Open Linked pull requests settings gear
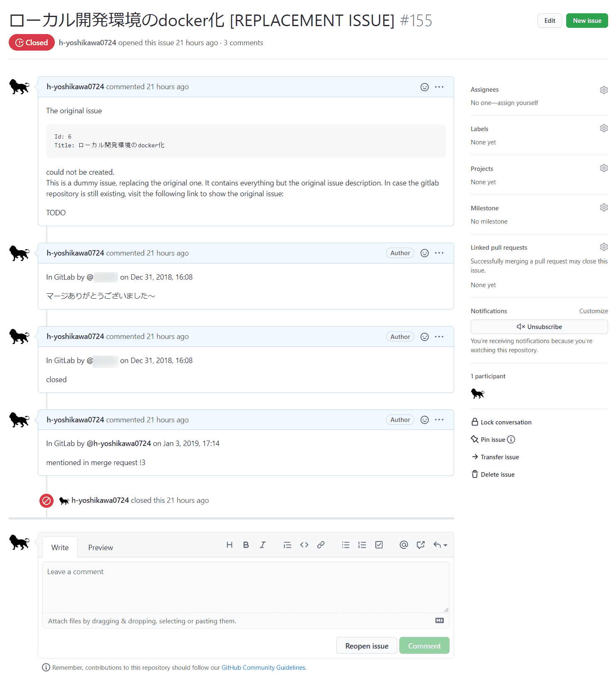This screenshot has width=616, height=680. [x=604, y=247]
